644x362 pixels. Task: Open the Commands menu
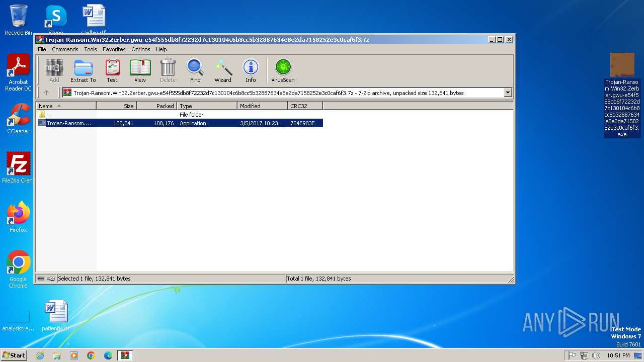65,49
